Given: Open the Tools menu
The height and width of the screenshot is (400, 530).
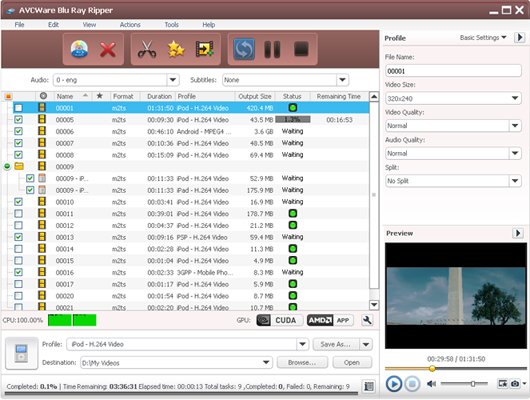Looking at the screenshot, I should pos(171,25).
